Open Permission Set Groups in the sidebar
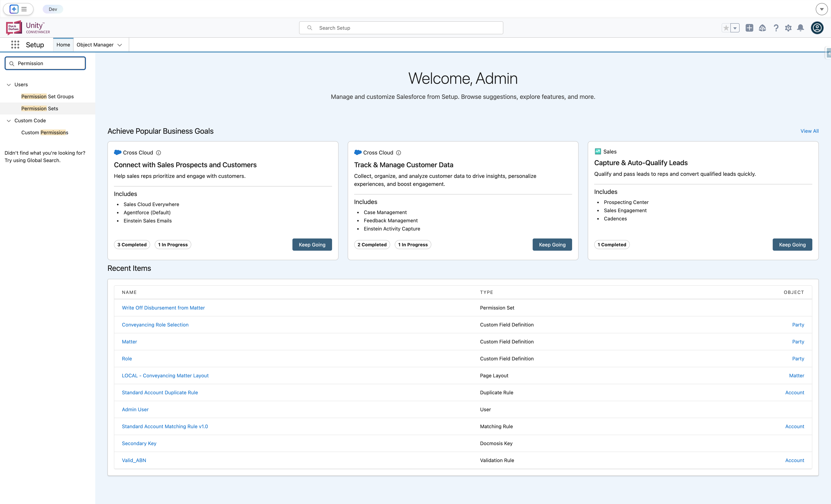 tap(47, 96)
